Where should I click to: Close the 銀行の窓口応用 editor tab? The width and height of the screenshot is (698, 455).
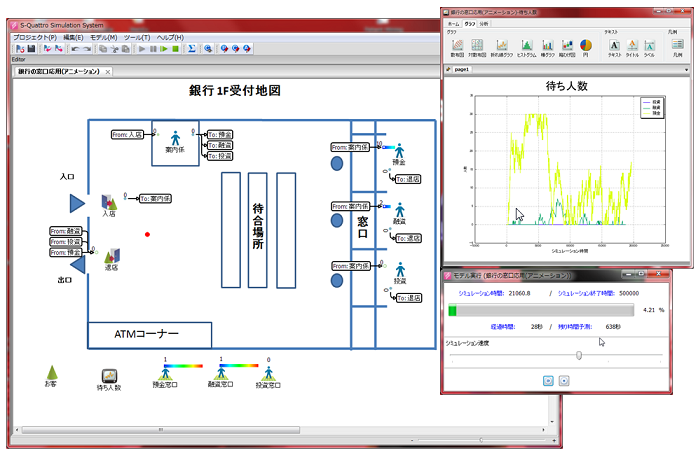(108, 72)
